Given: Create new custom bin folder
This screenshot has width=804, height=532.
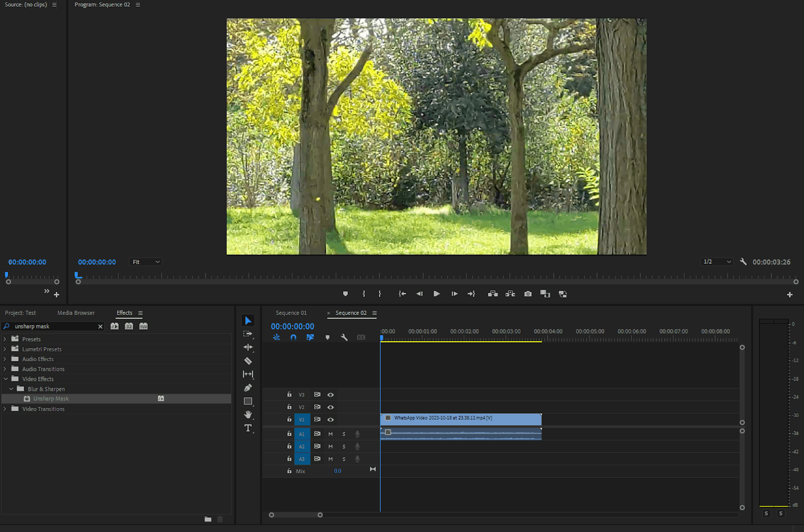Looking at the screenshot, I should [208, 519].
